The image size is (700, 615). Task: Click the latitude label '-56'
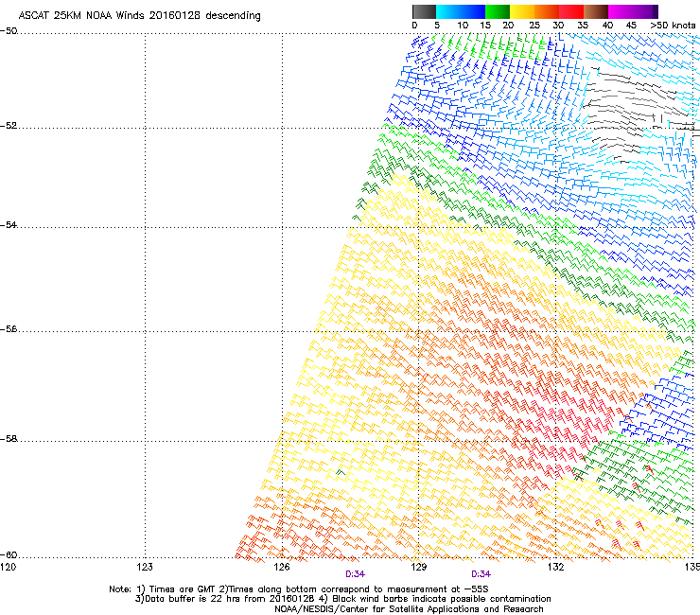point(9,328)
